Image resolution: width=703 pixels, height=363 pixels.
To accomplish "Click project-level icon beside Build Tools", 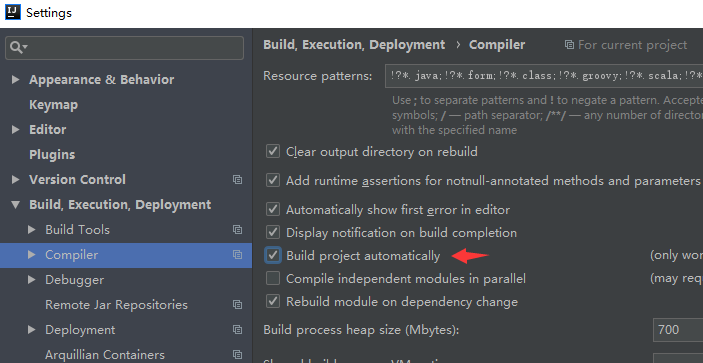I will coord(237,229).
